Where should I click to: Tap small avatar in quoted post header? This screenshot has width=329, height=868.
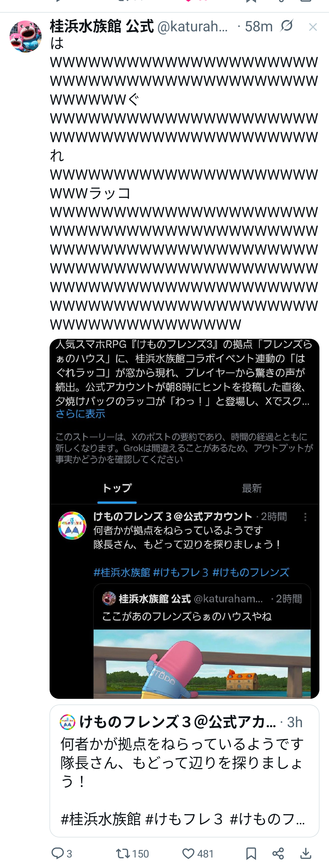[x=67, y=722]
